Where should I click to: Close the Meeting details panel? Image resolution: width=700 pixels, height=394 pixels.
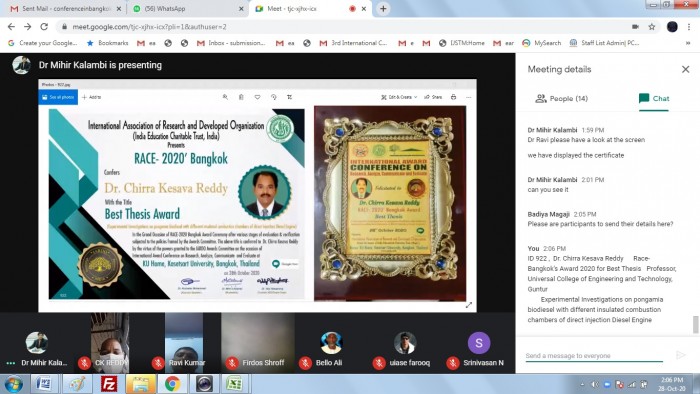(x=685, y=69)
